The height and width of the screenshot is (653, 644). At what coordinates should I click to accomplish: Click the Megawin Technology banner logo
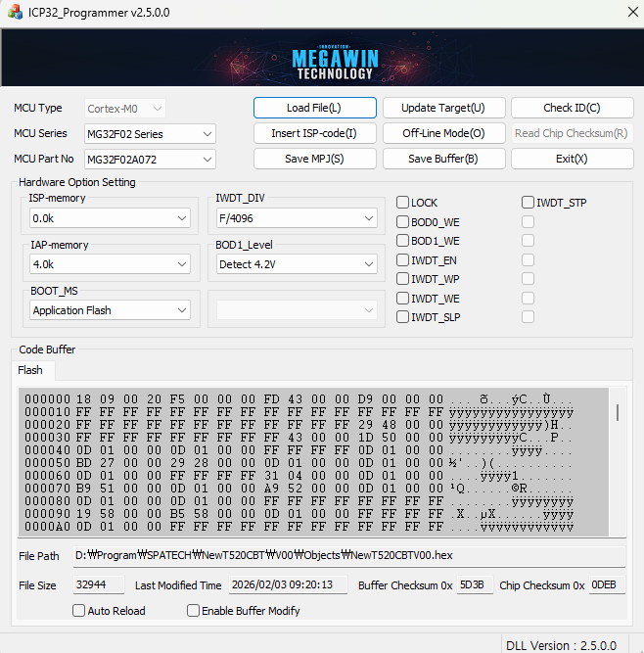335,63
